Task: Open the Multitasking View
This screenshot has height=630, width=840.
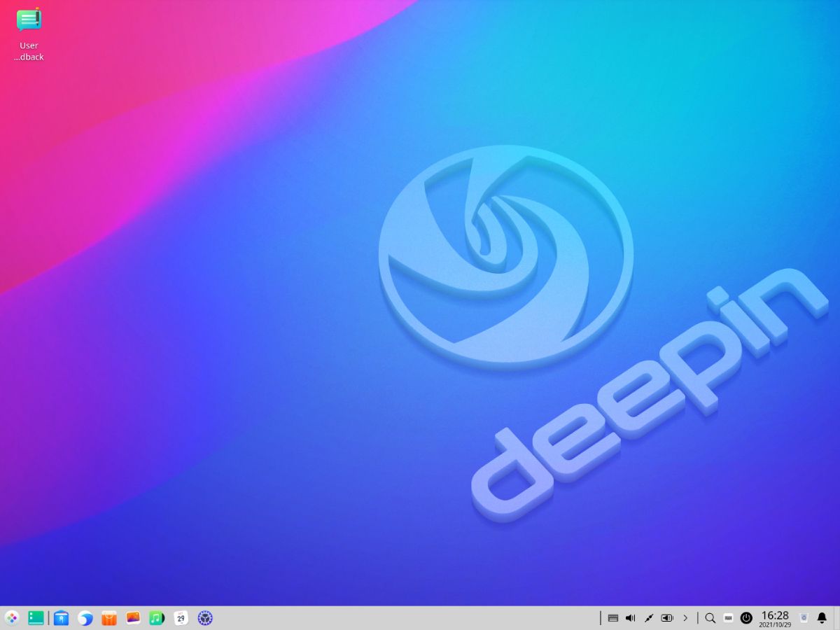Action: 35,618
